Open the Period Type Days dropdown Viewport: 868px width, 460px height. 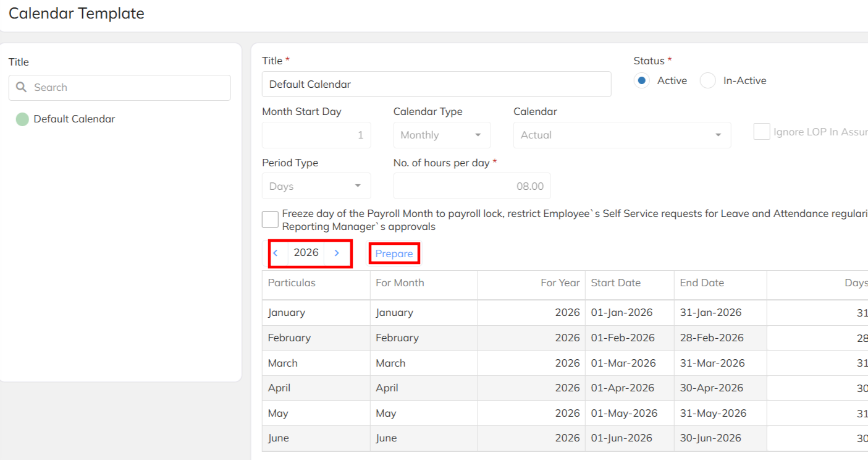316,186
